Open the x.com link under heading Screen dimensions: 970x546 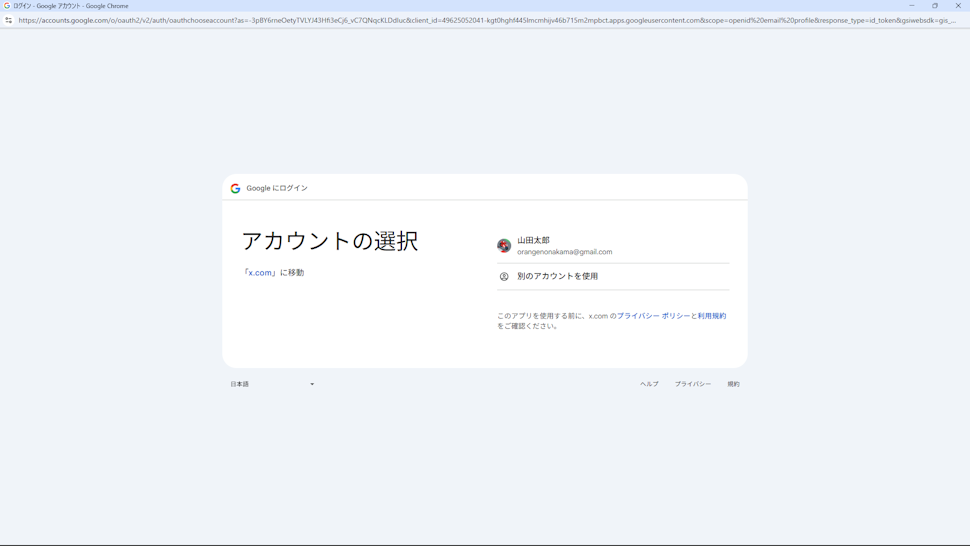pos(260,273)
